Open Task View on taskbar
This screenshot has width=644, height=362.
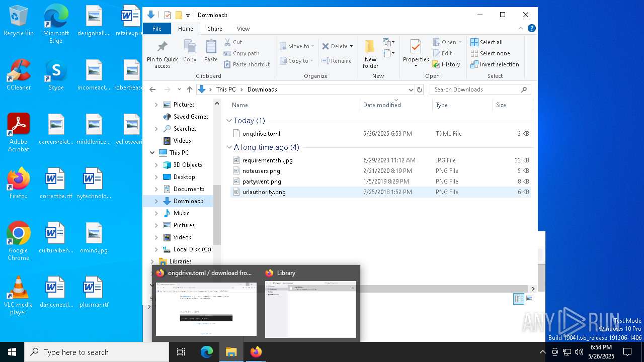coord(181,352)
